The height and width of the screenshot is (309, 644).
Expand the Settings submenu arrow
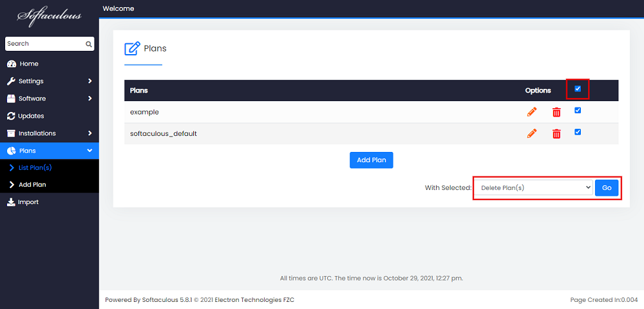90,81
